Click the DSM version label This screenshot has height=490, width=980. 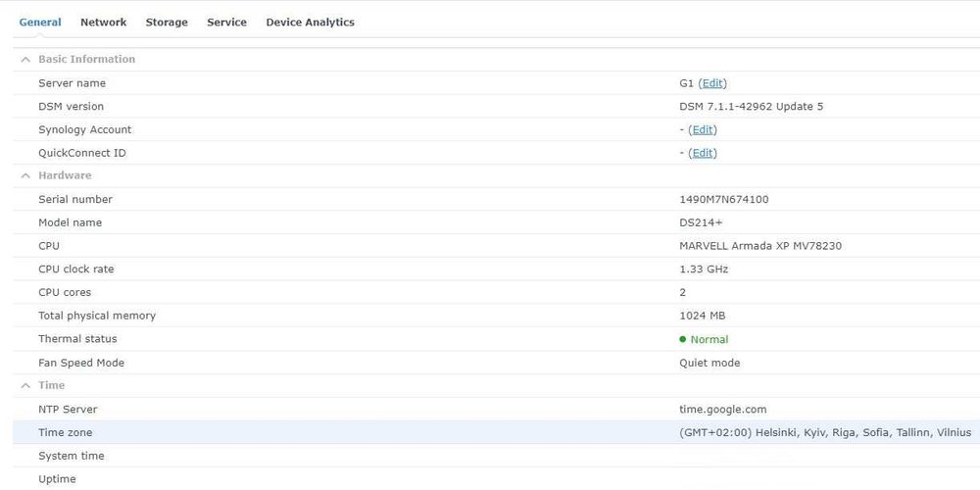pos(72,107)
